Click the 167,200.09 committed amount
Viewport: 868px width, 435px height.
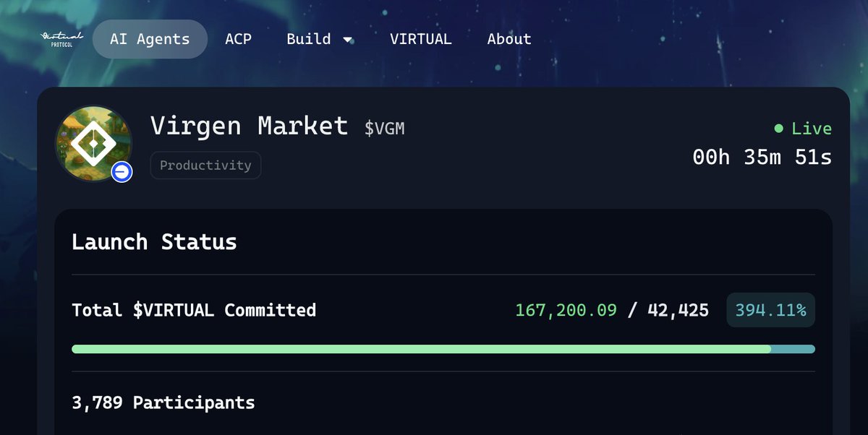pyautogui.click(x=566, y=310)
